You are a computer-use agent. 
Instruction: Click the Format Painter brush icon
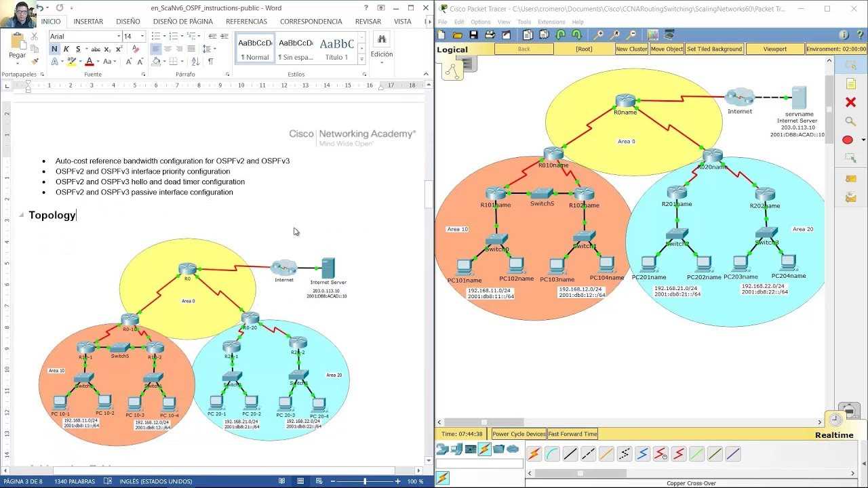click(x=35, y=61)
